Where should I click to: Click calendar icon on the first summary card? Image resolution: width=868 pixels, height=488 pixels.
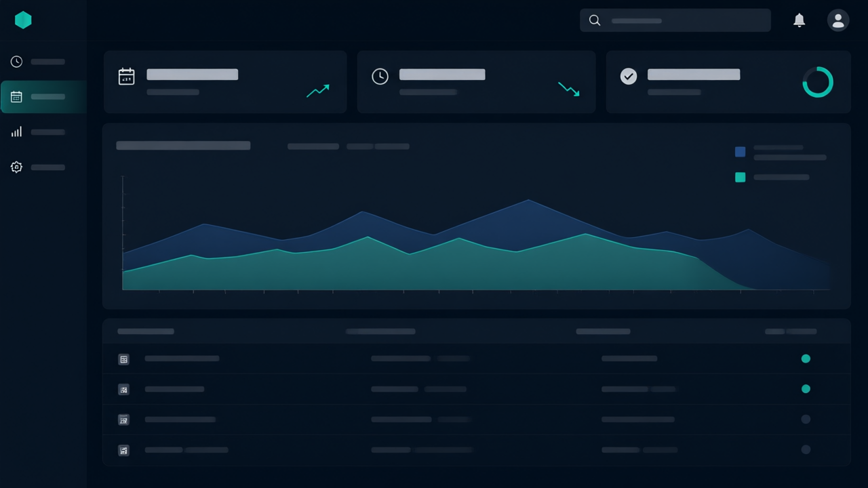[x=127, y=77]
